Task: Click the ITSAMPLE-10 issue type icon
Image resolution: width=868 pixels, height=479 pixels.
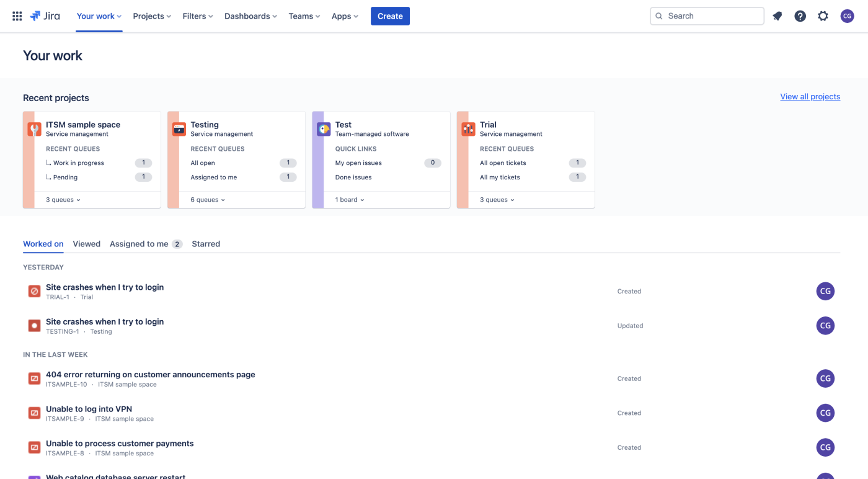Action: point(35,378)
